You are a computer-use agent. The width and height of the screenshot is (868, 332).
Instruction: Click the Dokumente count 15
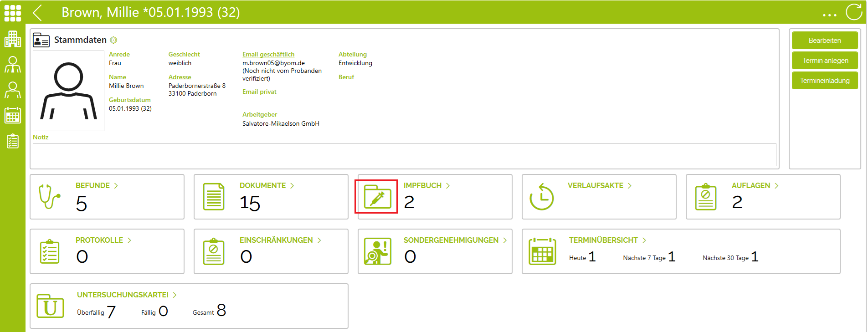click(250, 203)
